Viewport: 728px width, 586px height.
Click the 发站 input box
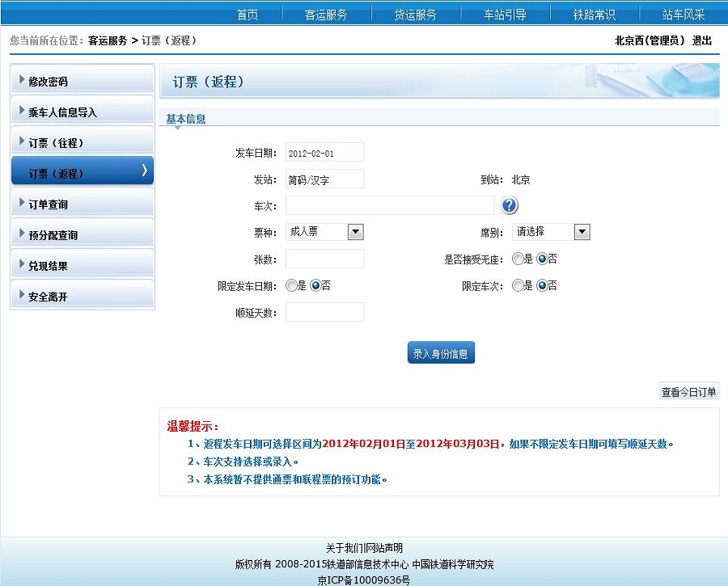coord(324,179)
